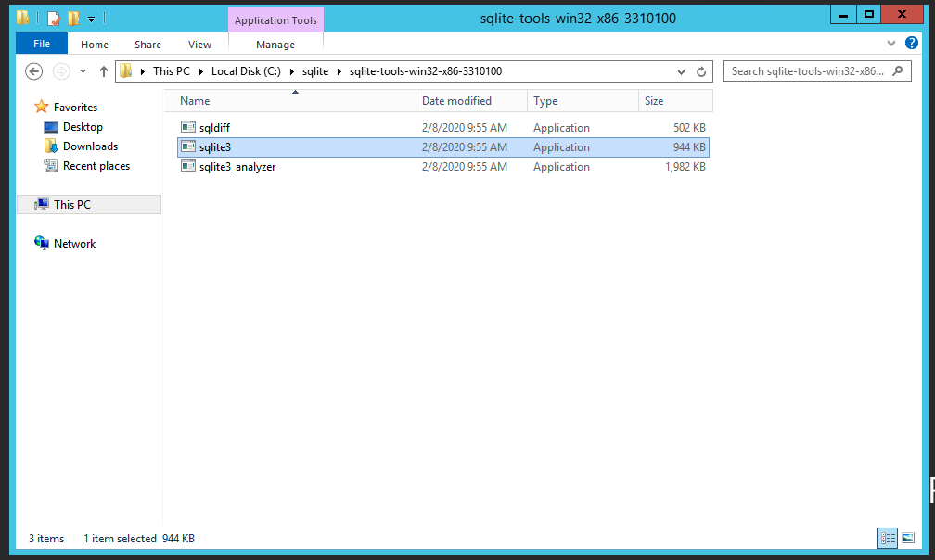This screenshot has height=560, width=935.
Task: Click the New folder quick access icon
Action: (x=73, y=19)
